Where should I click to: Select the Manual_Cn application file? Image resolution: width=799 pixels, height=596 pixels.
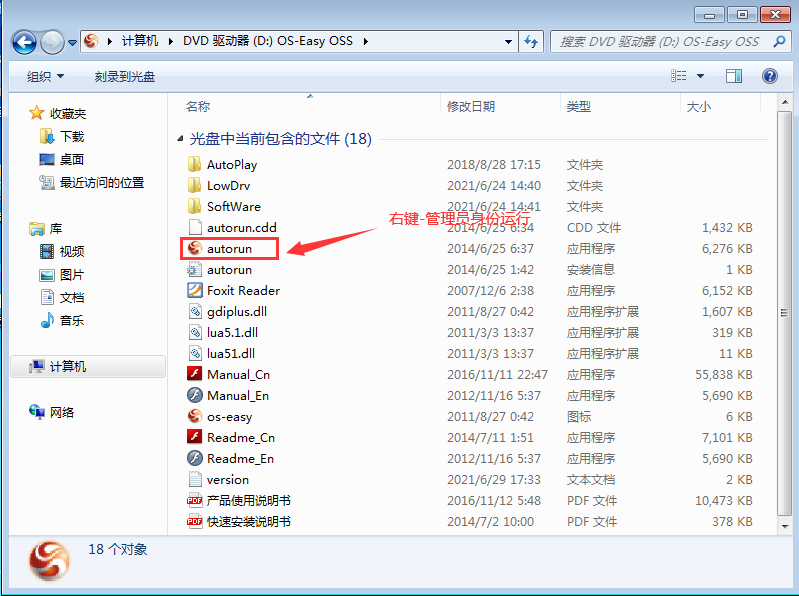238,374
